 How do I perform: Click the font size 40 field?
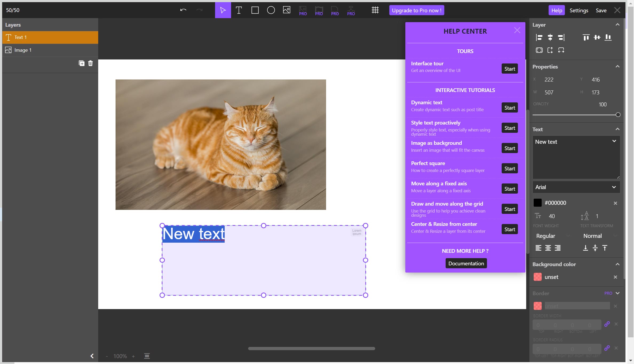552,216
